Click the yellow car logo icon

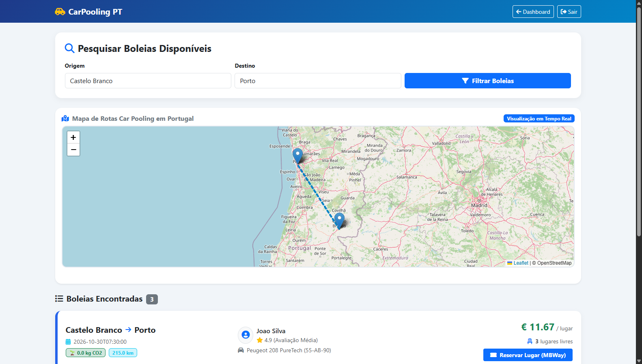[x=60, y=12]
